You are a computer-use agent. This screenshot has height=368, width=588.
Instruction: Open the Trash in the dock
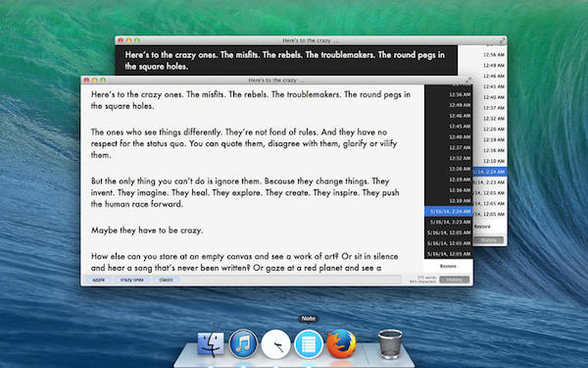390,344
